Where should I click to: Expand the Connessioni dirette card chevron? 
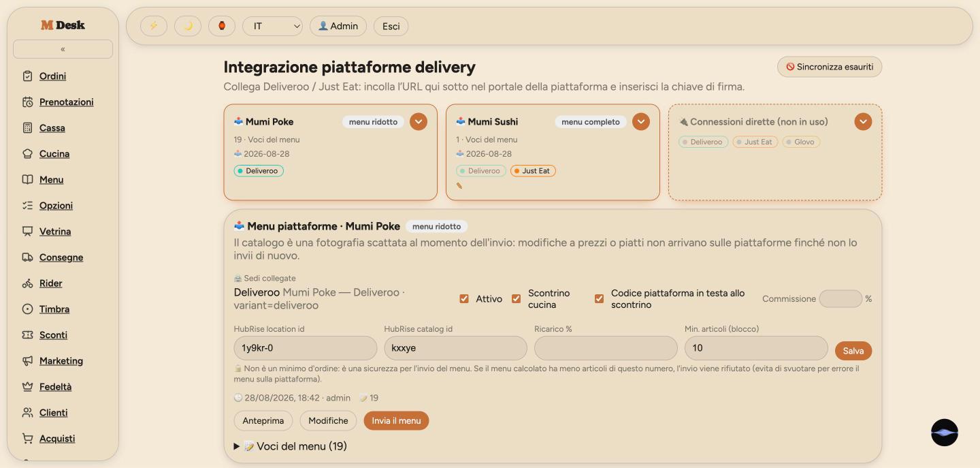(x=863, y=122)
